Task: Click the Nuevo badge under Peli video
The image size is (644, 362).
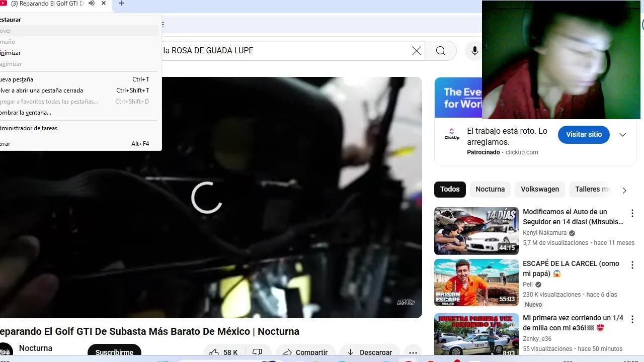Action: click(533, 305)
